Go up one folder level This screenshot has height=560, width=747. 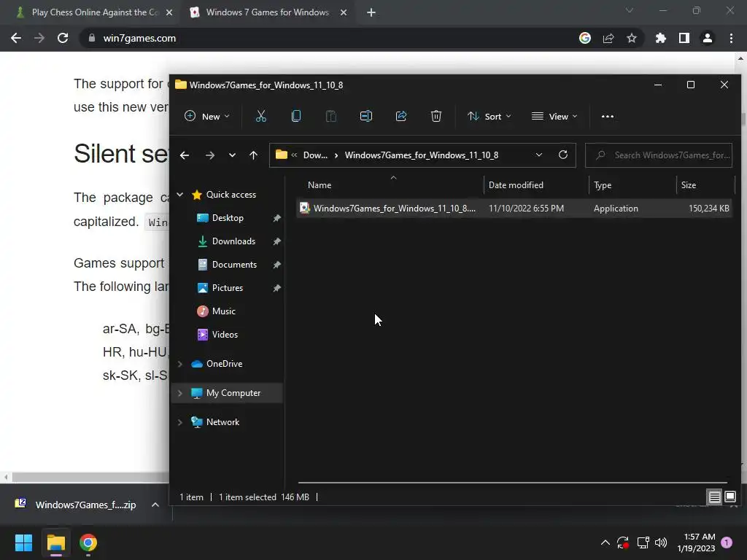coord(253,155)
